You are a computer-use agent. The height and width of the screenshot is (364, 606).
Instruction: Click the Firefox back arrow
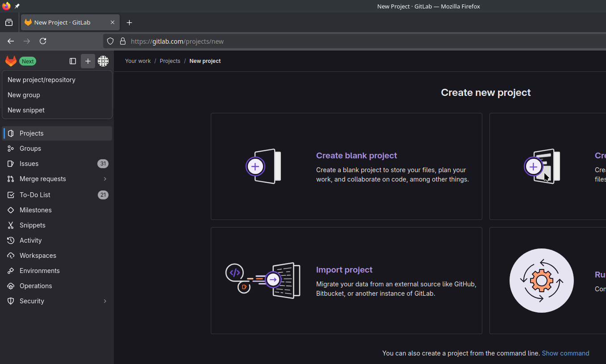click(11, 41)
